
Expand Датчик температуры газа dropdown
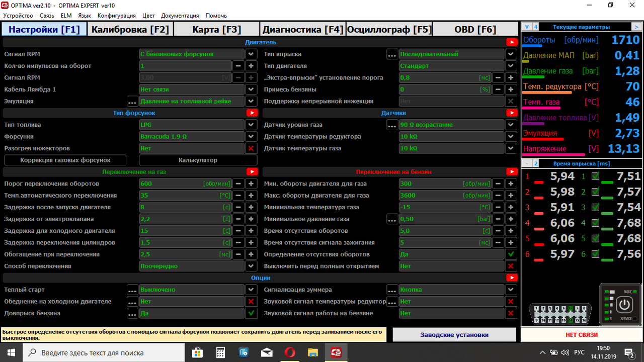[x=511, y=148]
